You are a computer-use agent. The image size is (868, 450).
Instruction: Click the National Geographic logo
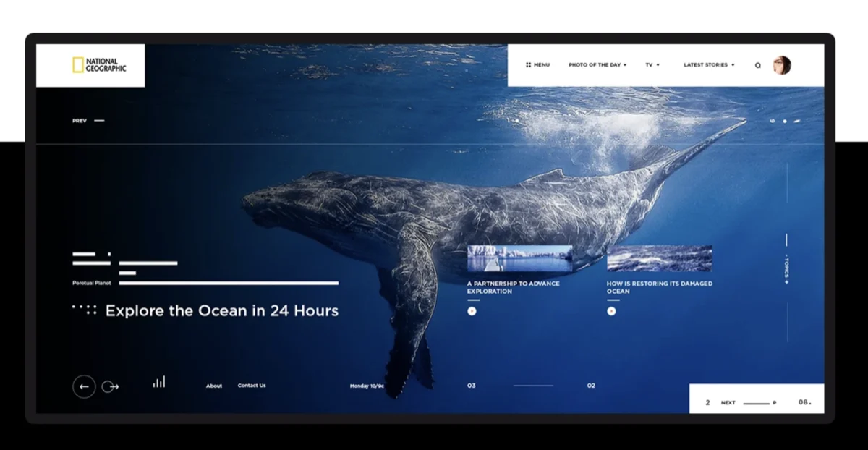(99, 65)
